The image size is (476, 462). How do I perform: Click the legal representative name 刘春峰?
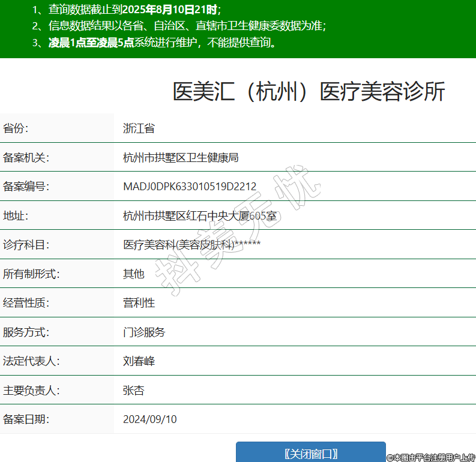tap(139, 361)
